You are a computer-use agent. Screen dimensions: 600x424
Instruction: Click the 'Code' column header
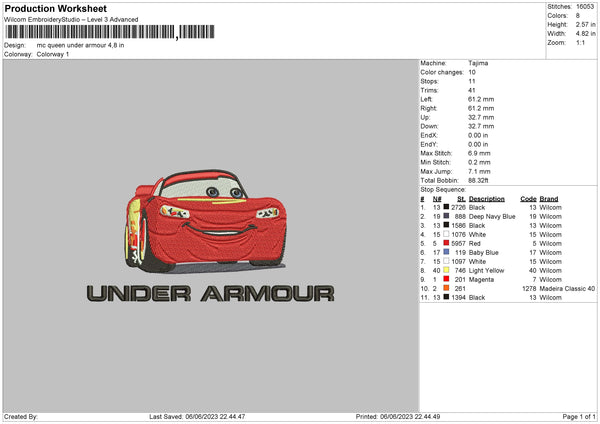528,199
